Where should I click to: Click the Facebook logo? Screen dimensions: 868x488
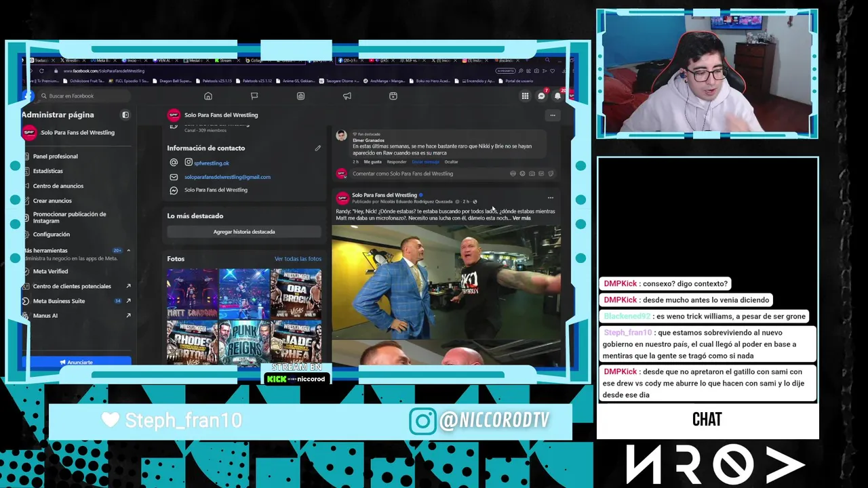[27, 96]
